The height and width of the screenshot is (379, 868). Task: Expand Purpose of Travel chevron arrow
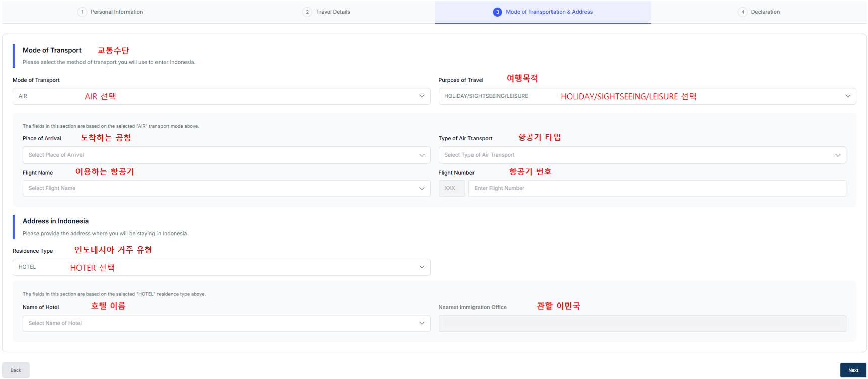848,96
